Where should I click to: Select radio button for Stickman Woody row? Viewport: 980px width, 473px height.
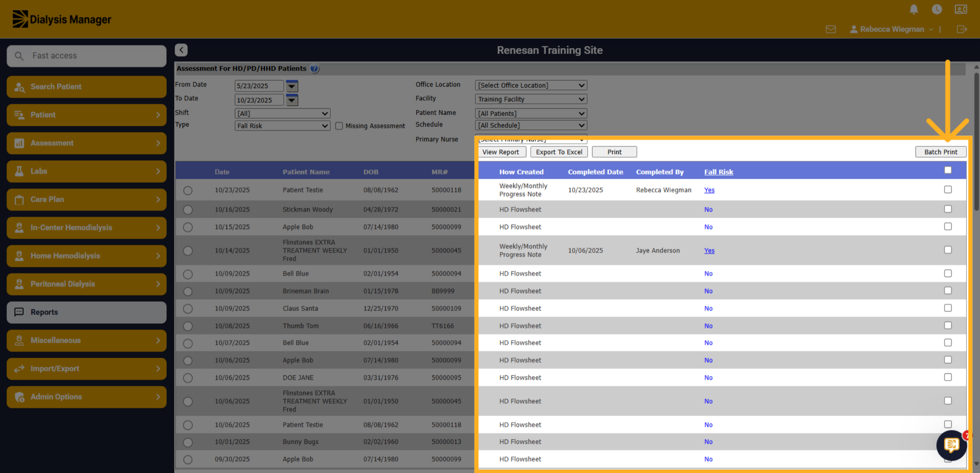point(188,210)
